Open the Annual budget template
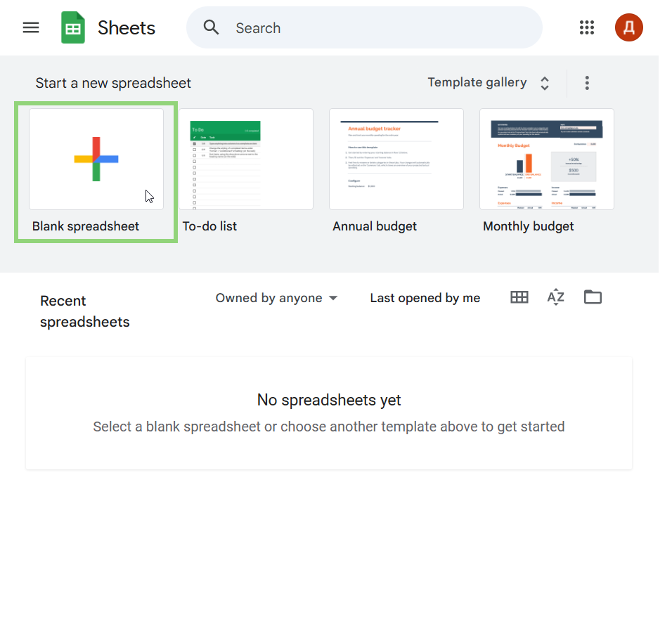The width and height of the screenshot is (672, 638). point(396,159)
